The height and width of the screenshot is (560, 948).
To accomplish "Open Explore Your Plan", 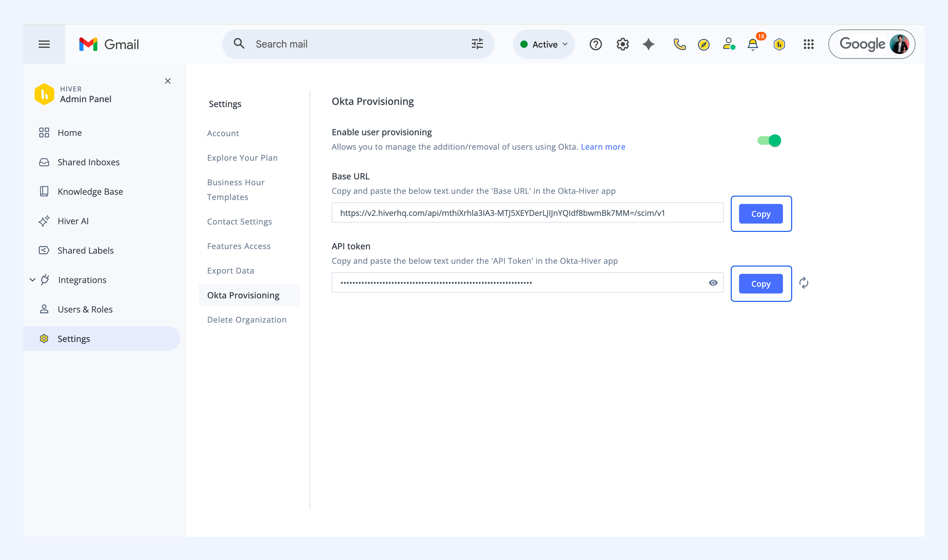I will (x=242, y=158).
